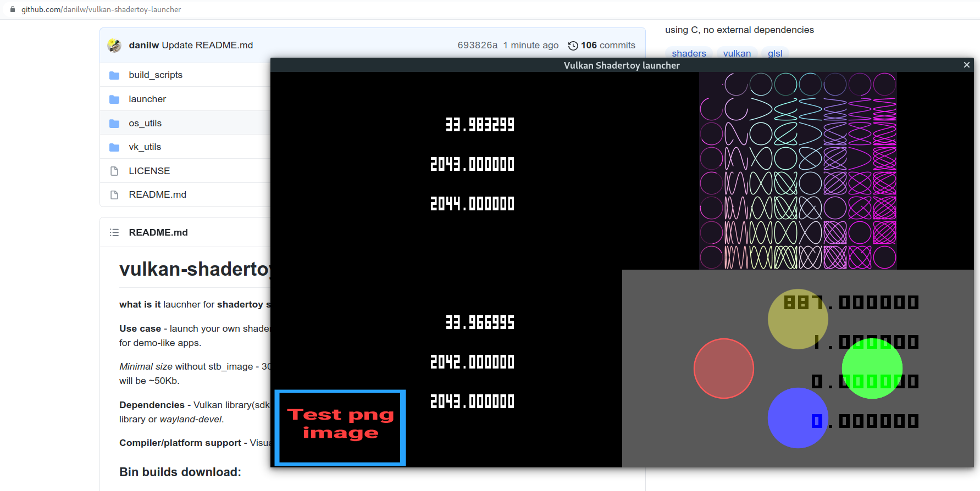Click the bright green circle in shader
This screenshot has height=491, width=980.
(872, 369)
